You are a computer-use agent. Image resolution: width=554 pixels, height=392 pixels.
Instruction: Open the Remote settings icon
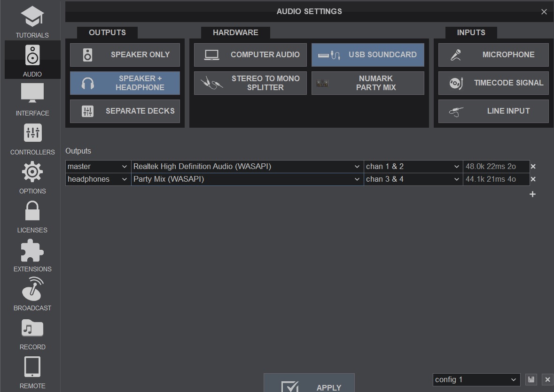[32, 367]
